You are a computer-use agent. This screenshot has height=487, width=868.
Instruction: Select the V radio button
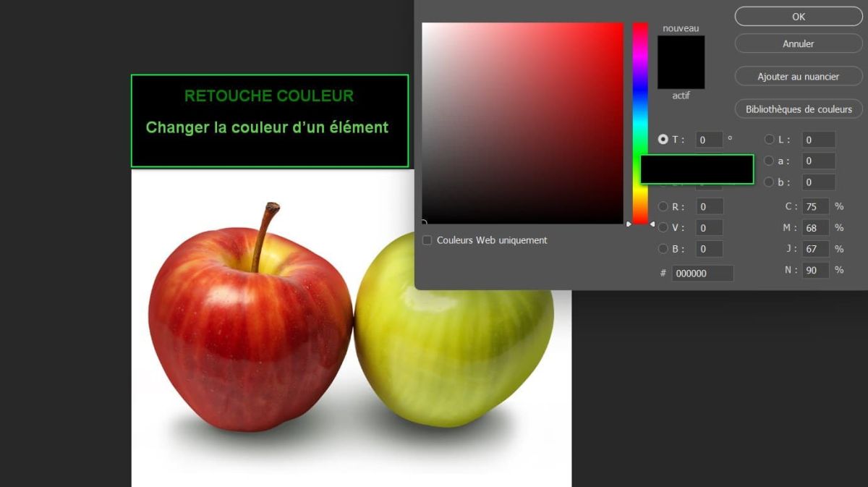pos(663,227)
